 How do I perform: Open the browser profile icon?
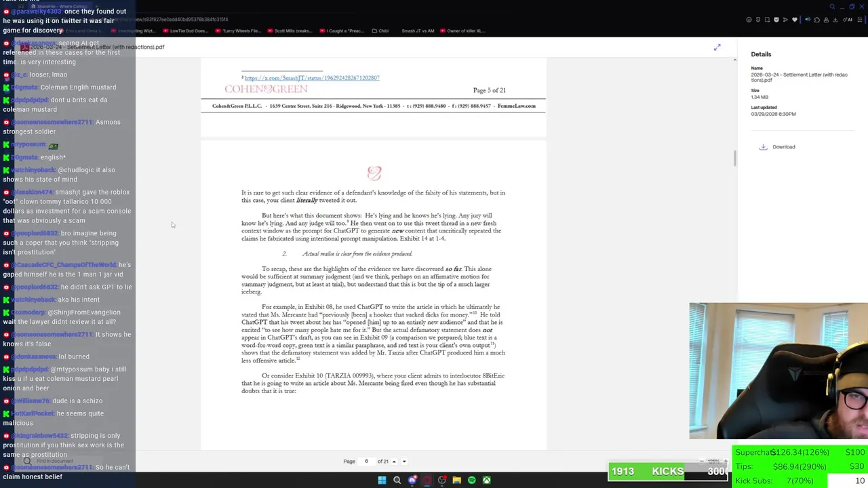[826, 20]
